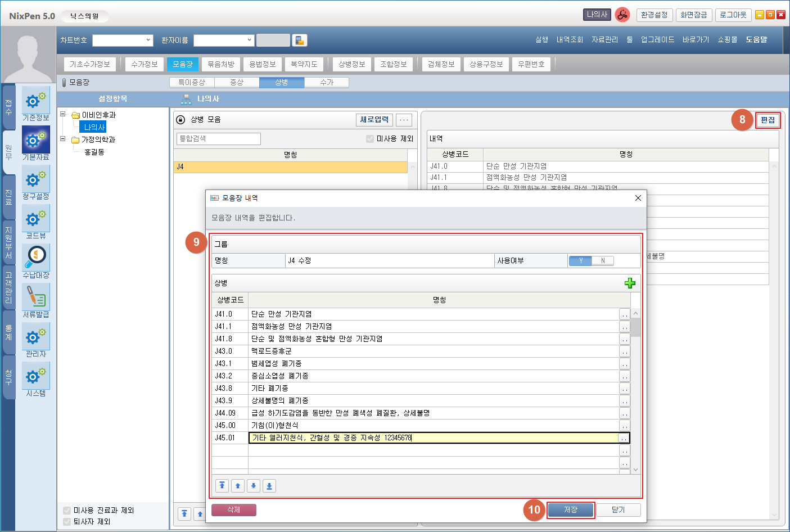Image resolution: width=790 pixels, height=532 pixels.
Task: Click the move-to-top arrow icon in dialog
Action: click(x=222, y=486)
